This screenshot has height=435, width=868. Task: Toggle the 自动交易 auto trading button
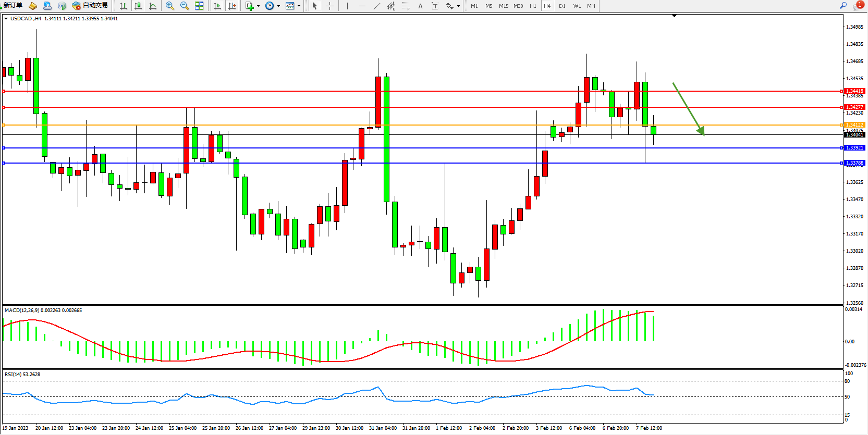point(90,6)
